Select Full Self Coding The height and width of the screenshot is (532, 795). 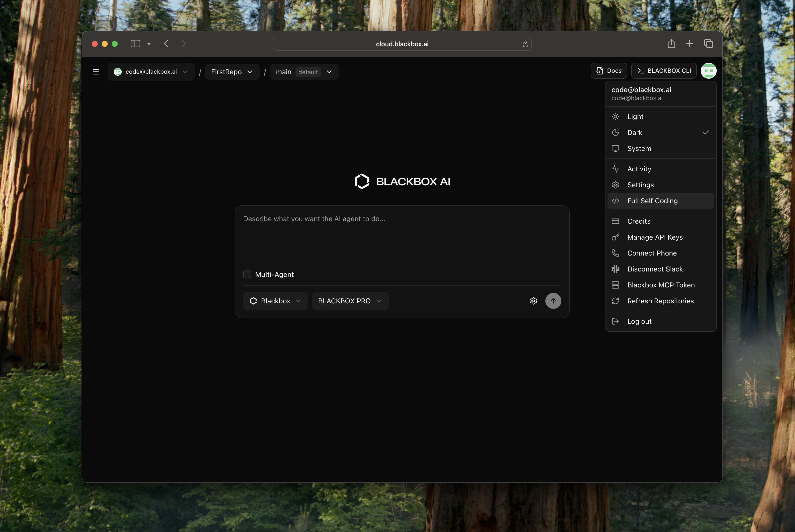click(652, 200)
